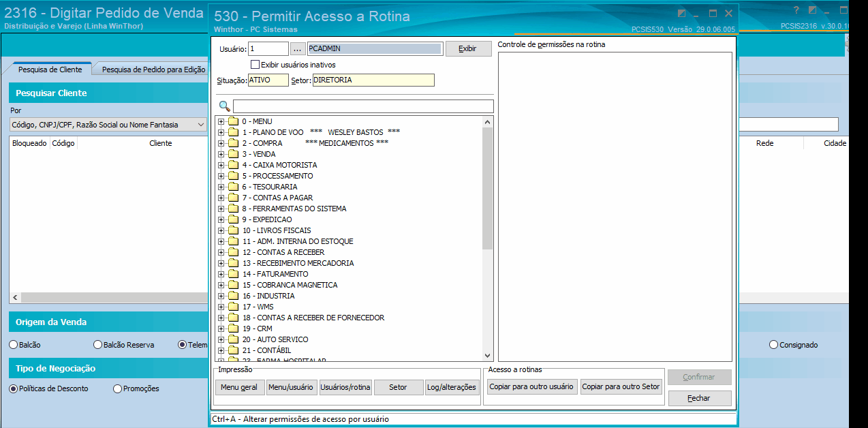Click Copiar para outro Setor
The image size is (868, 428).
621,386
